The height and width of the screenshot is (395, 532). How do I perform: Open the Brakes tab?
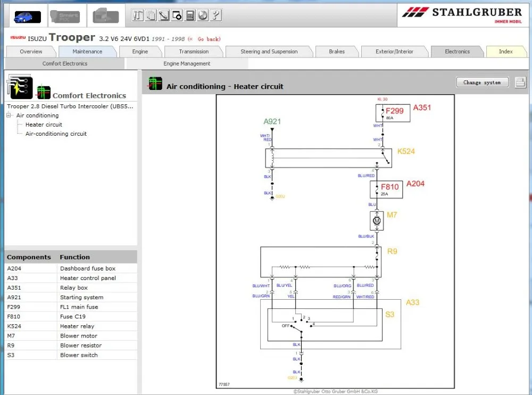[337, 52]
